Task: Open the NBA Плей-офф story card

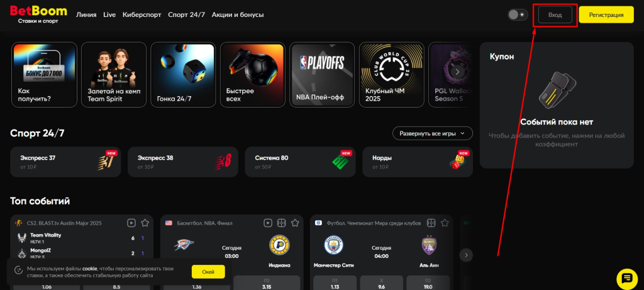Action: pos(322,75)
